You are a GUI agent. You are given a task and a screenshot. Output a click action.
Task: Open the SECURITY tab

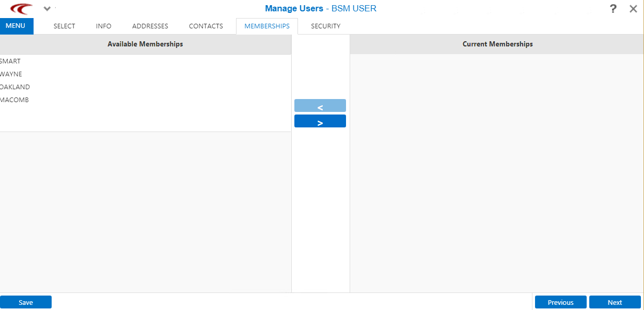click(x=325, y=26)
